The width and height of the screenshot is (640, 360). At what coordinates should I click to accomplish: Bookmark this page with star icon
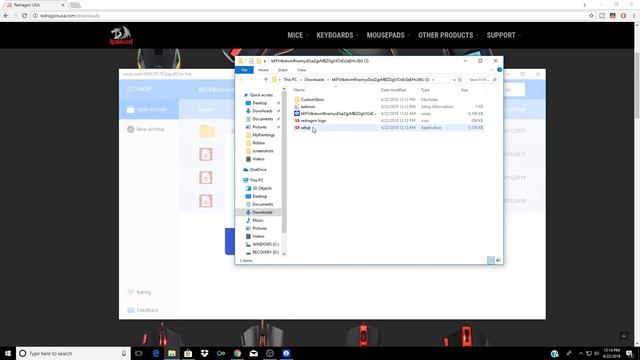591,16
